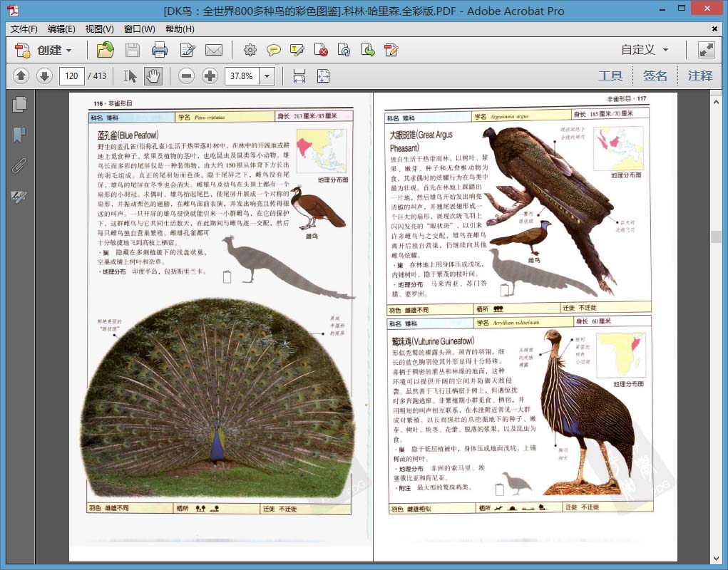Zoom out with the minus button

click(186, 76)
